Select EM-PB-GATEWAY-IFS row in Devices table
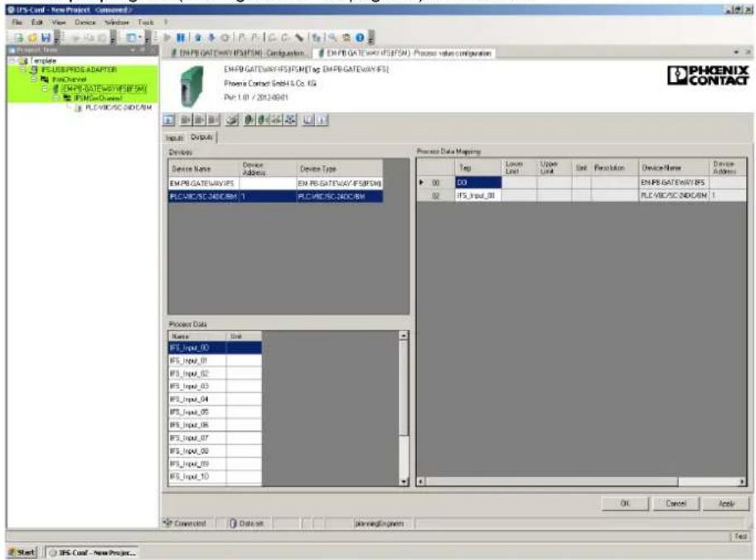The width and height of the screenshot is (756, 560). click(275, 184)
